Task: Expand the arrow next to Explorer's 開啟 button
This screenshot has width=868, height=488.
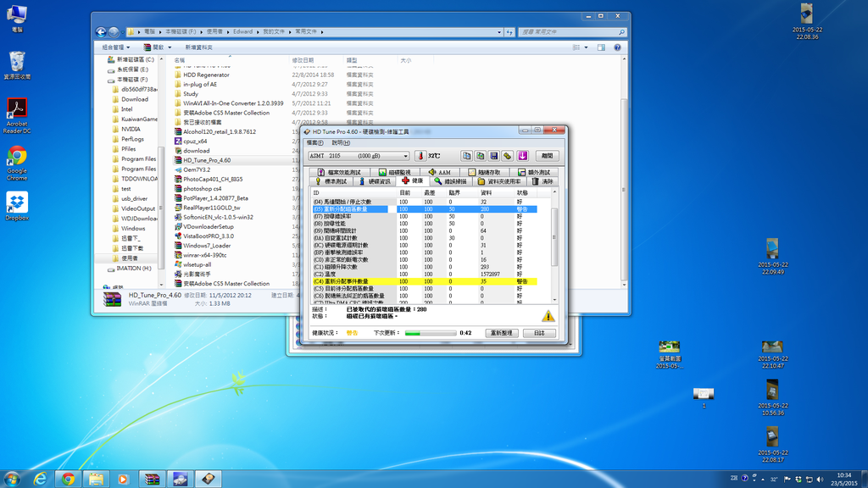Action: click(170, 47)
